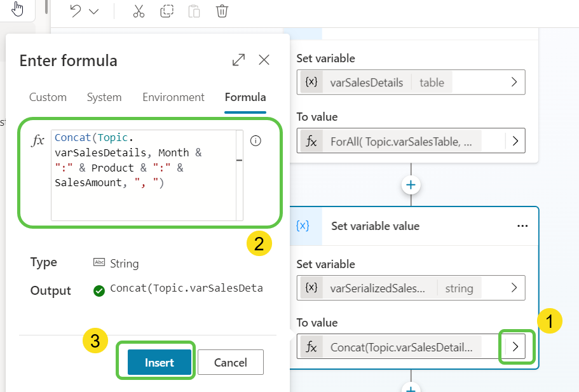Open the undo history dropdown chevron

(x=94, y=11)
